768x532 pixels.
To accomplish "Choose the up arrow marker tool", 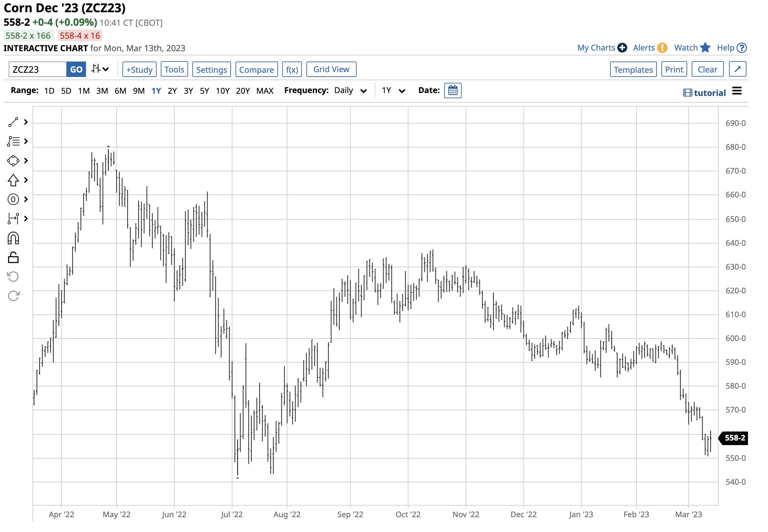I will pos(13,180).
